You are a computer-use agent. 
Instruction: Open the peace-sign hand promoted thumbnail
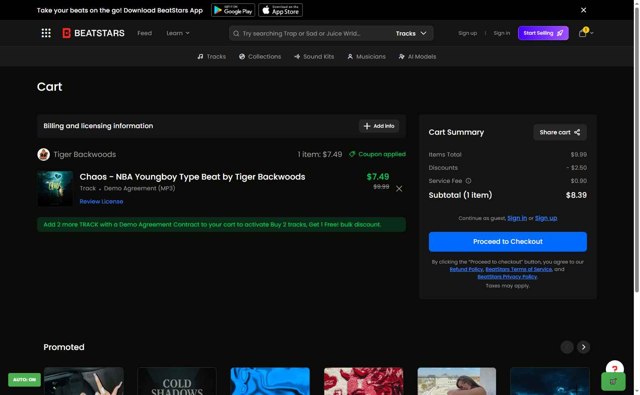[84, 381]
